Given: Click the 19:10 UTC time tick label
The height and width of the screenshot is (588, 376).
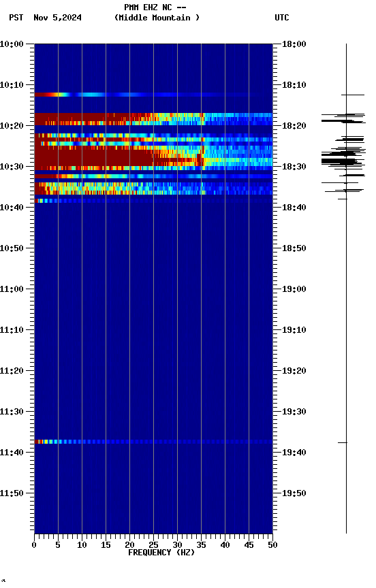Looking at the screenshot, I should pyautogui.click(x=294, y=330).
